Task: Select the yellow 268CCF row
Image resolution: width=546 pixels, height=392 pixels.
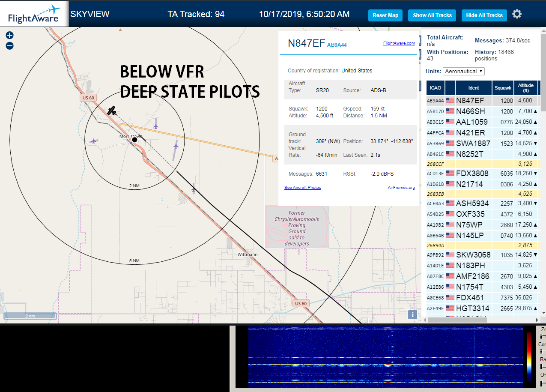Action: click(482, 164)
